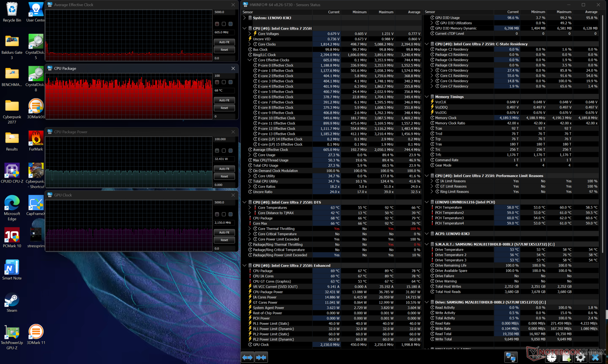Expand the System: LENOVO 83KJ node

pos(244,18)
